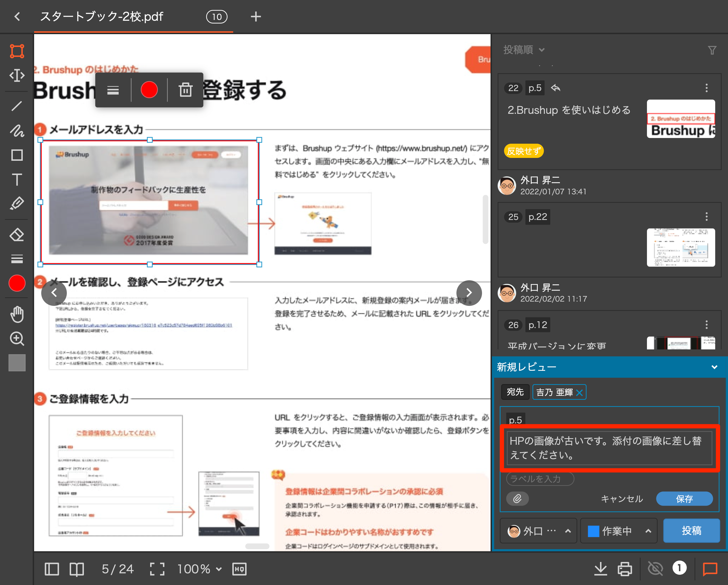Select the square shape tool
728x585 pixels.
17,155
